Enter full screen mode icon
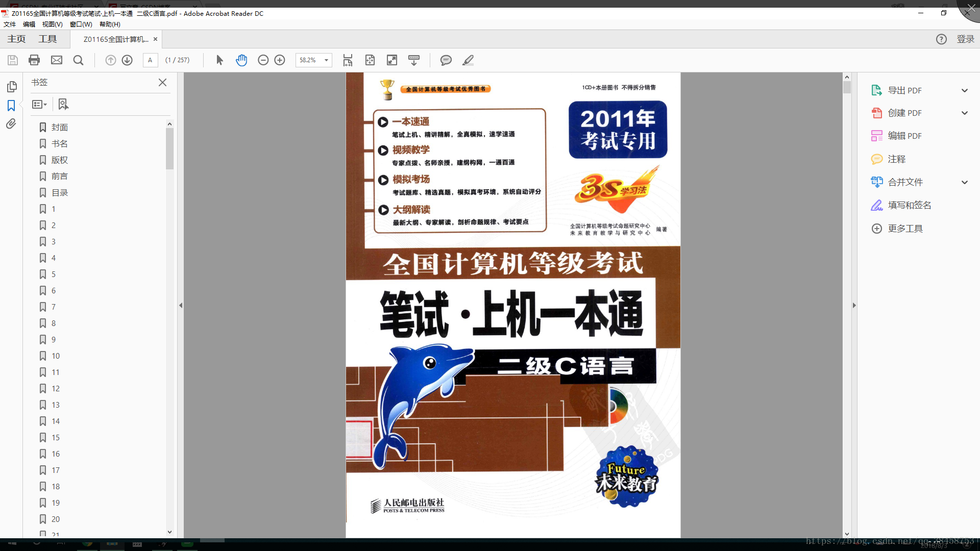This screenshot has width=980, height=551. [392, 60]
